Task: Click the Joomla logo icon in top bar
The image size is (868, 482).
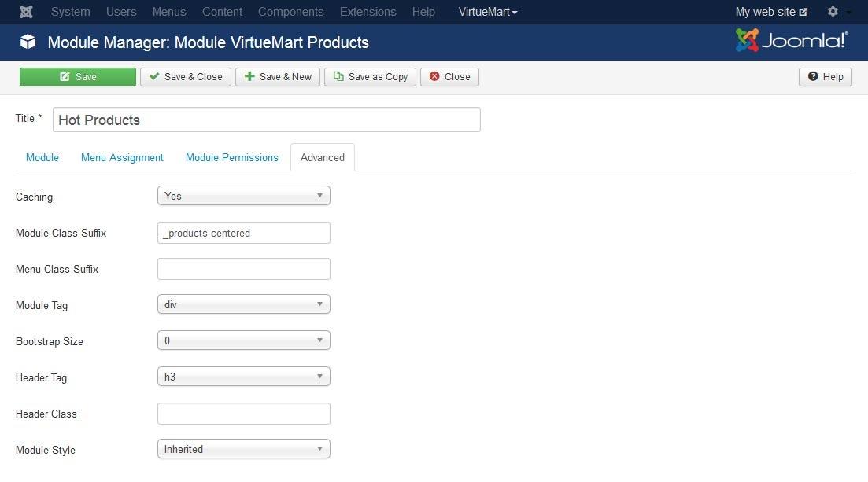Action: (26, 12)
